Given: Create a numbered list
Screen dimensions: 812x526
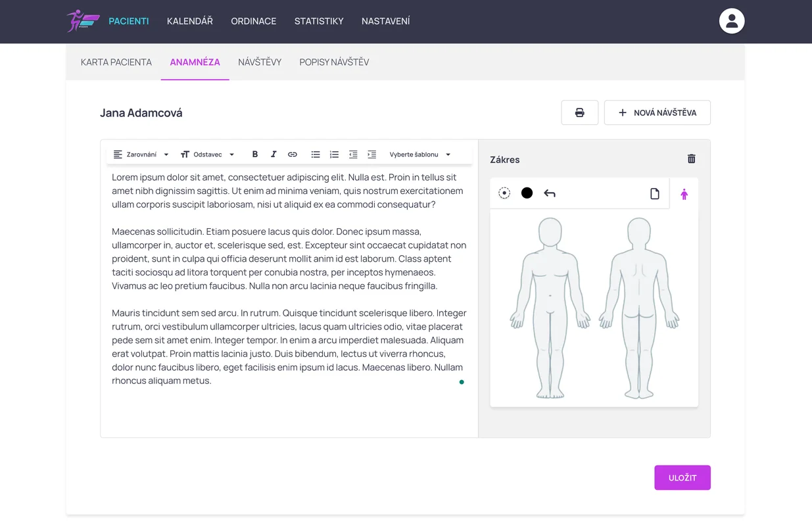Looking at the screenshot, I should (x=334, y=155).
